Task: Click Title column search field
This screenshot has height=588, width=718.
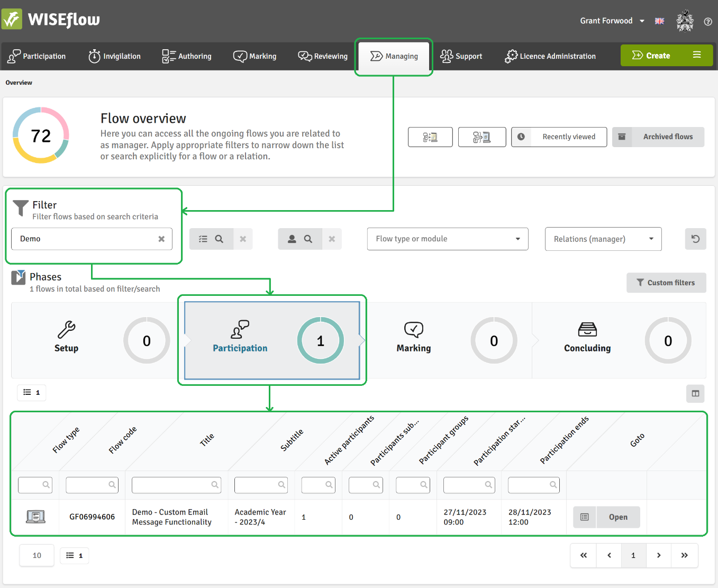Action: (x=176, y=485)
